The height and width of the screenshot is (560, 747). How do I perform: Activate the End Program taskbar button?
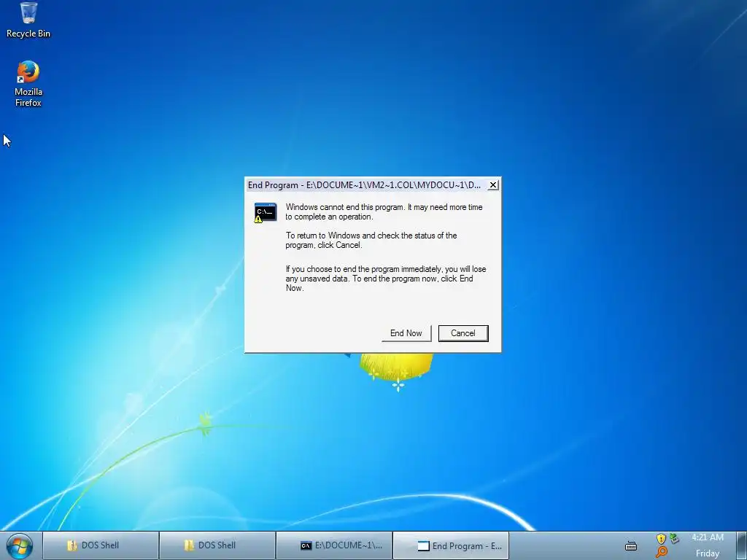pyautogui.click(x=451, y=545)
